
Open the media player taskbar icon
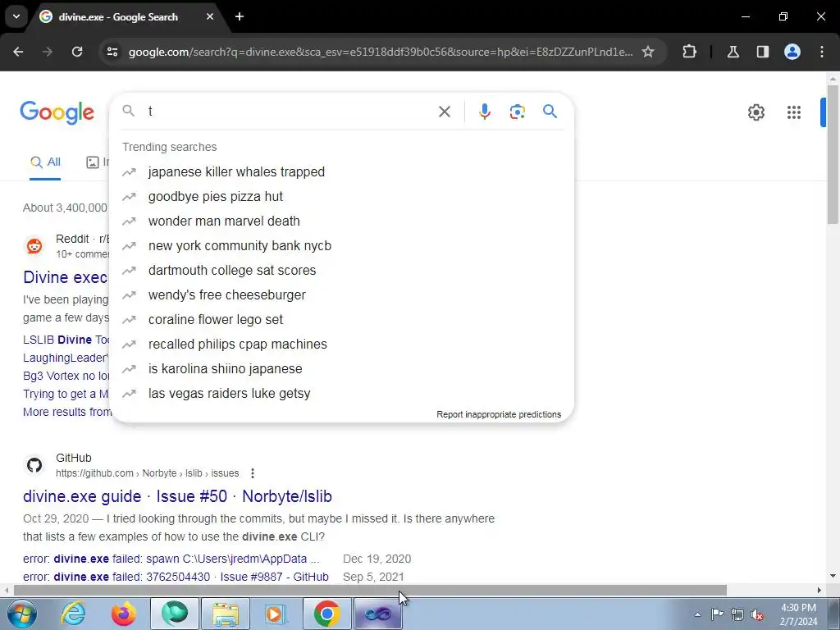pos(275,614)
